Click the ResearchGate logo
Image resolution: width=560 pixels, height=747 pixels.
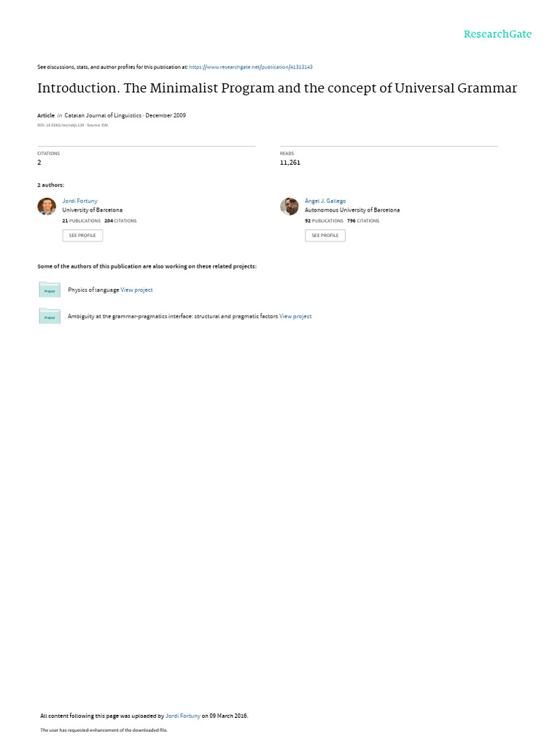(497, 34)
